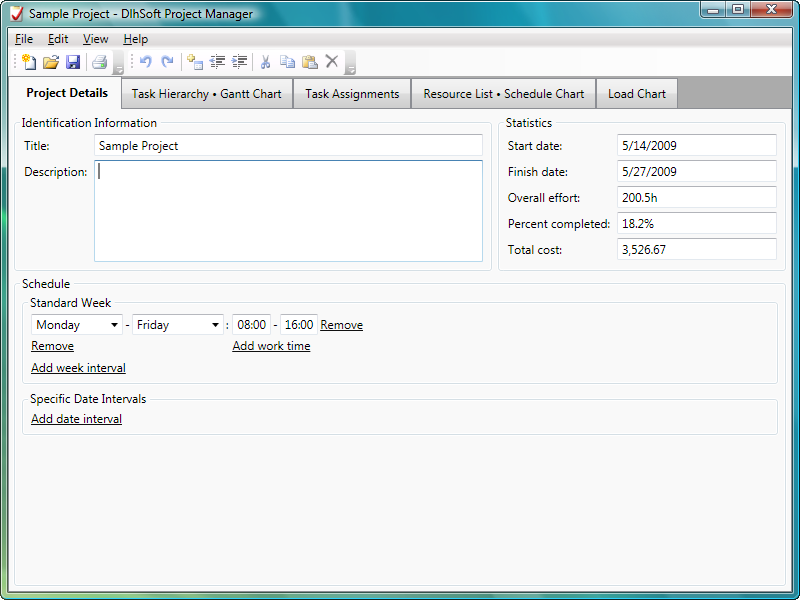Click the 08:00 start time field

pos(251,325)
